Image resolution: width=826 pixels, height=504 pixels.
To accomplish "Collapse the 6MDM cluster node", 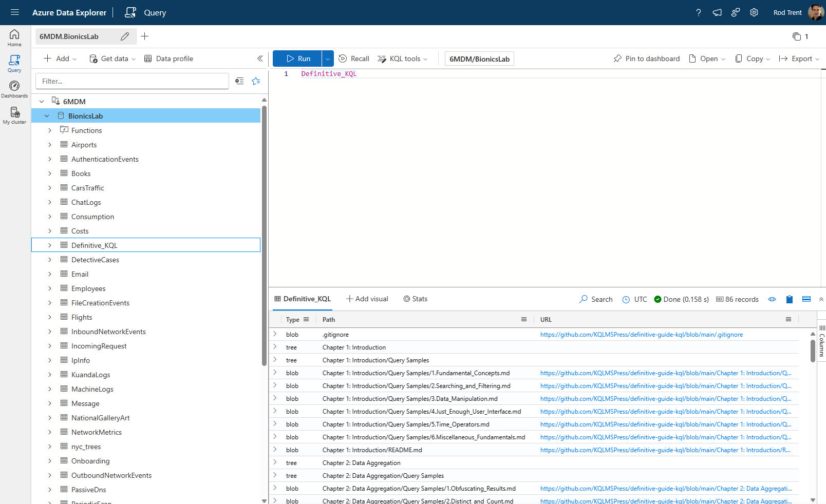I will coord(42,102).
